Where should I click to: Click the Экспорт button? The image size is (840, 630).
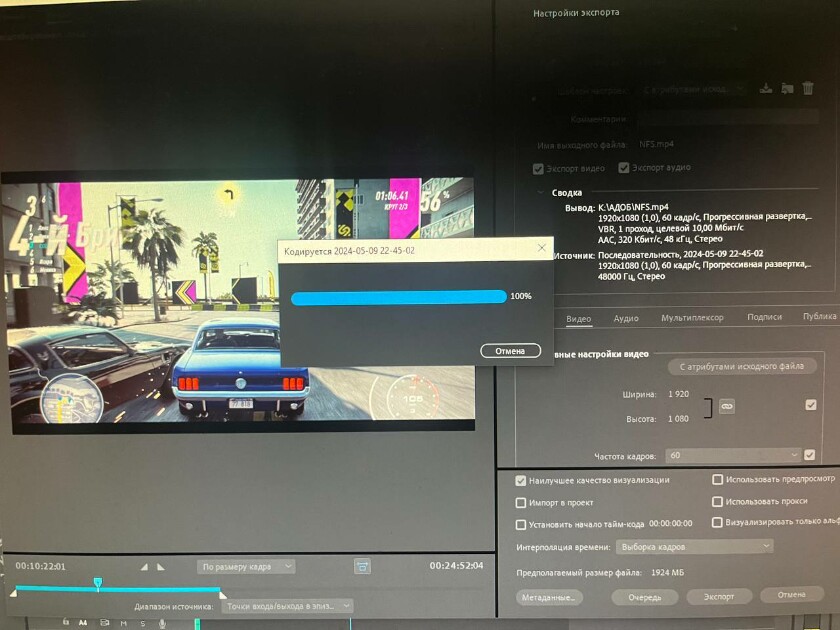(719, 596)
